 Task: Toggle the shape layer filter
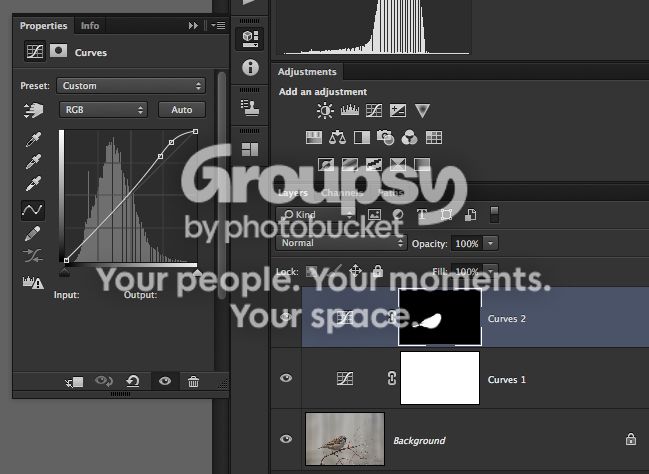446,214
